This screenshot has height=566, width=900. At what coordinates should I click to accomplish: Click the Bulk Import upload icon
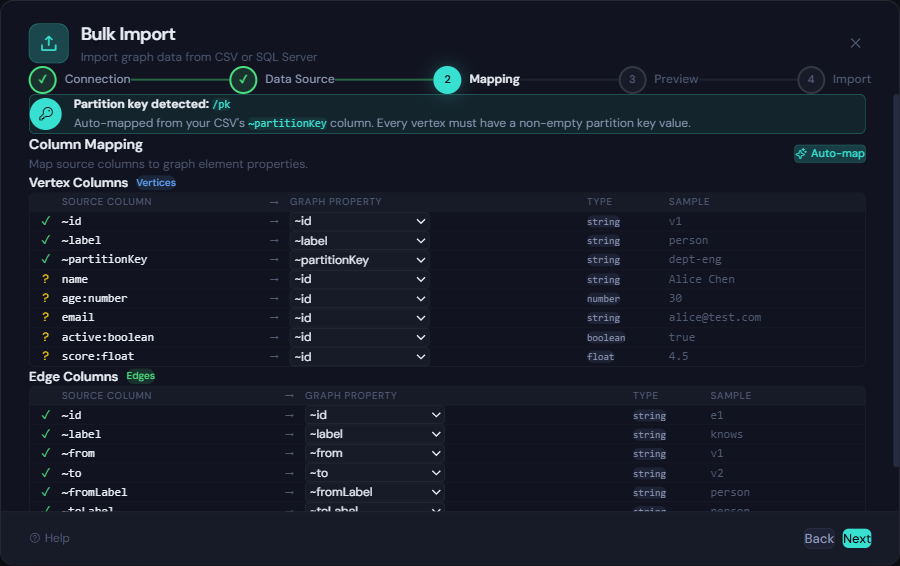[x=49, y=43]
